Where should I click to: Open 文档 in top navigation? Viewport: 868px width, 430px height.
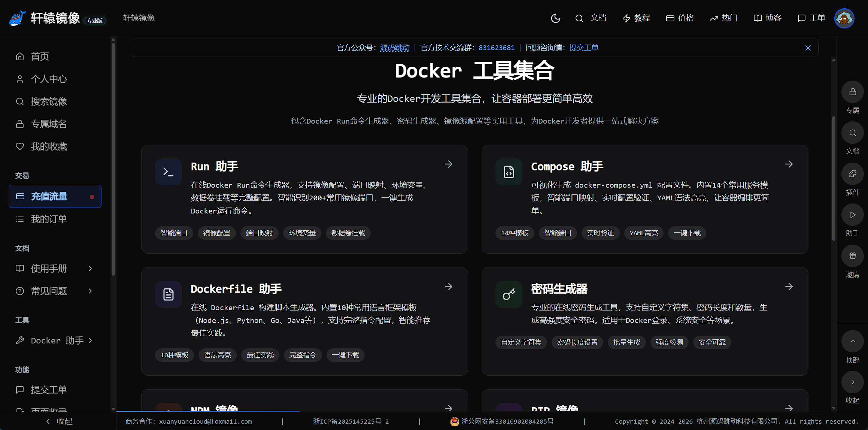(x=598, y=18)
